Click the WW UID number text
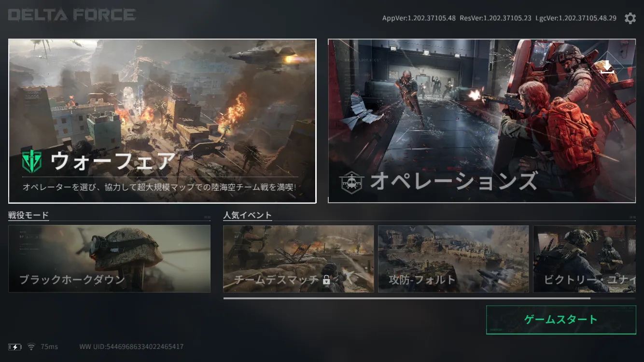This screenshot has height=362, width=644. click(131, 347)
